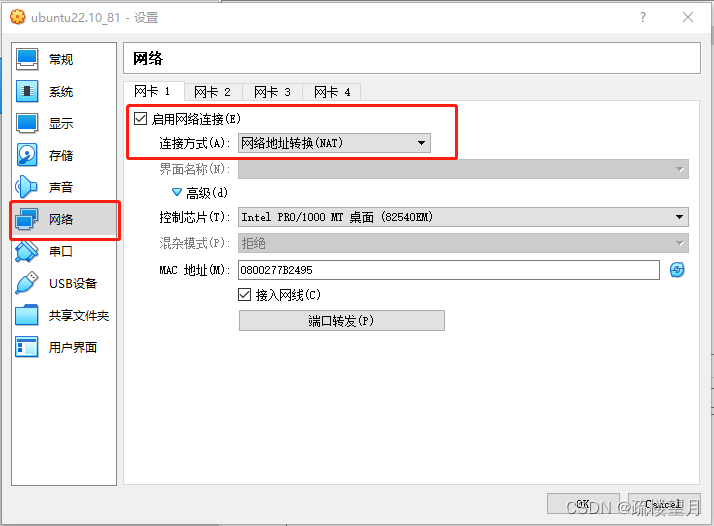This screenshot has height=526, width=714.
Task: Confirm settings with the OK button
Action: [x=583, y=504]
